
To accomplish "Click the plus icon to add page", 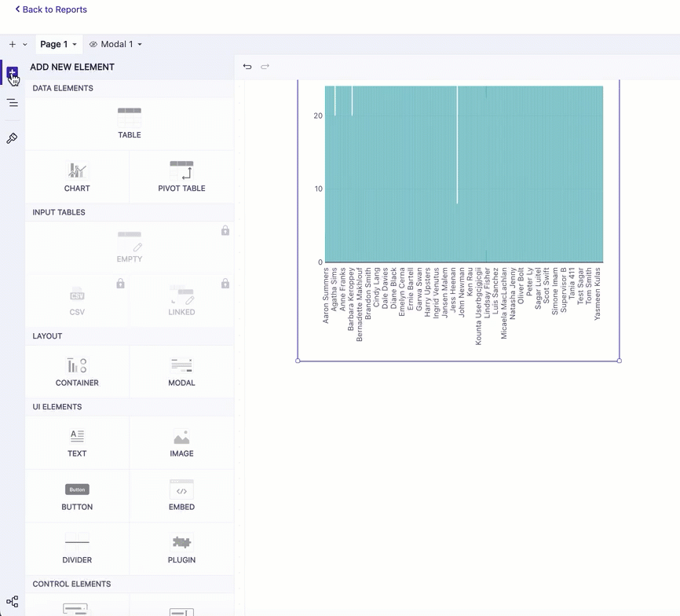I will [x=13, y=44].
